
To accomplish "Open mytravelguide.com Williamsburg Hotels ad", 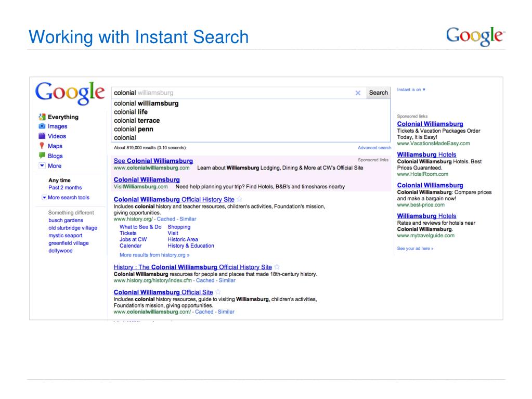I will tap(426, 216).
